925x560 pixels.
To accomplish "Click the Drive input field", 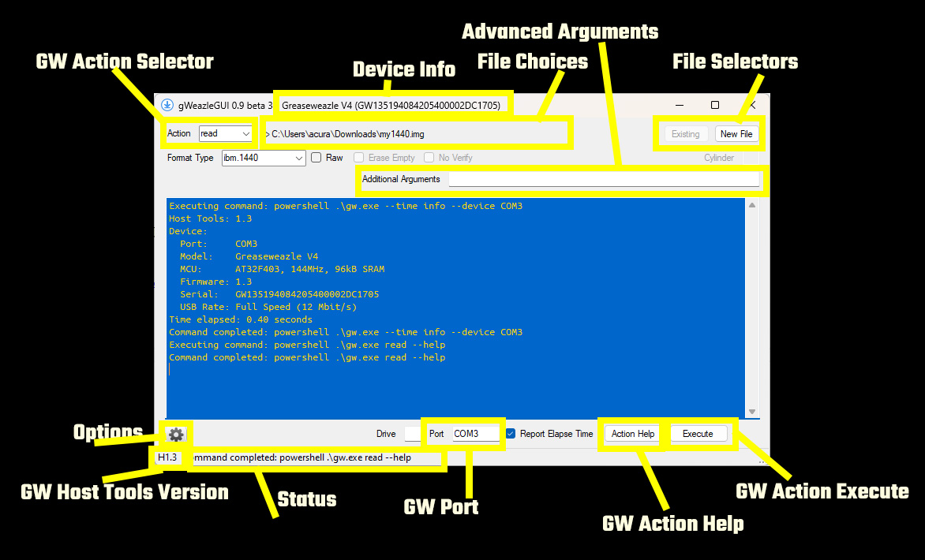I will coord(412,433).
